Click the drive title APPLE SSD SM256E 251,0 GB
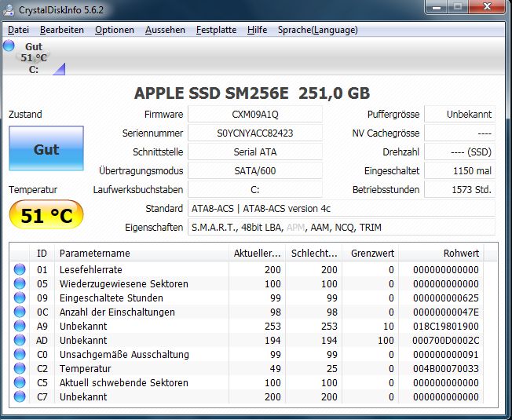Image resolution: width=512 pixels, height=420 pixels. click(252, 93)
